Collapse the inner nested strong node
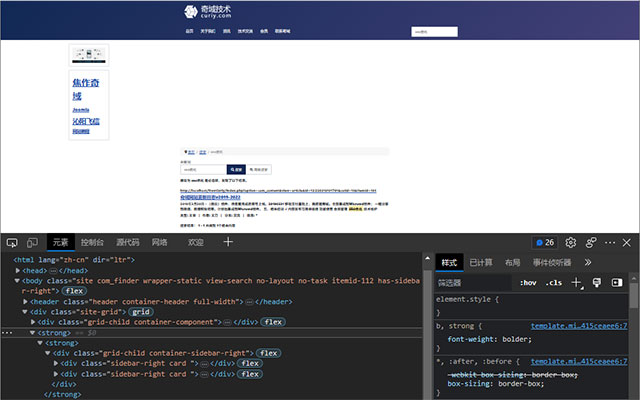Screen dimensions: 640x400 (x=40, y=343)
